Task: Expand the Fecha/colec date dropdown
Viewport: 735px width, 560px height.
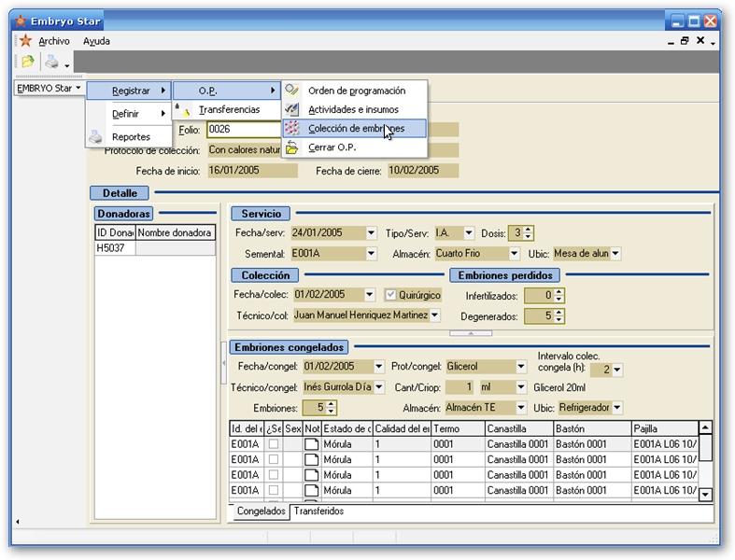Action: (370, 294)
